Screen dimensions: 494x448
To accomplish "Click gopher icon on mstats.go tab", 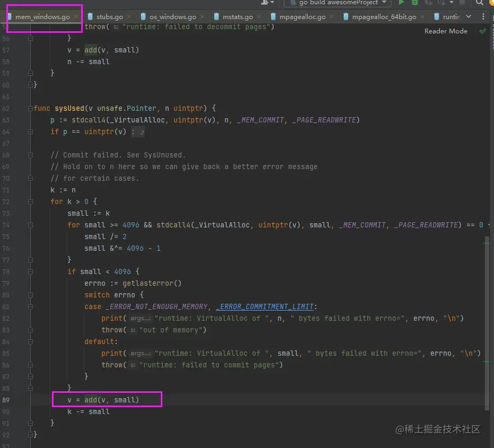I will pos(216,16).
